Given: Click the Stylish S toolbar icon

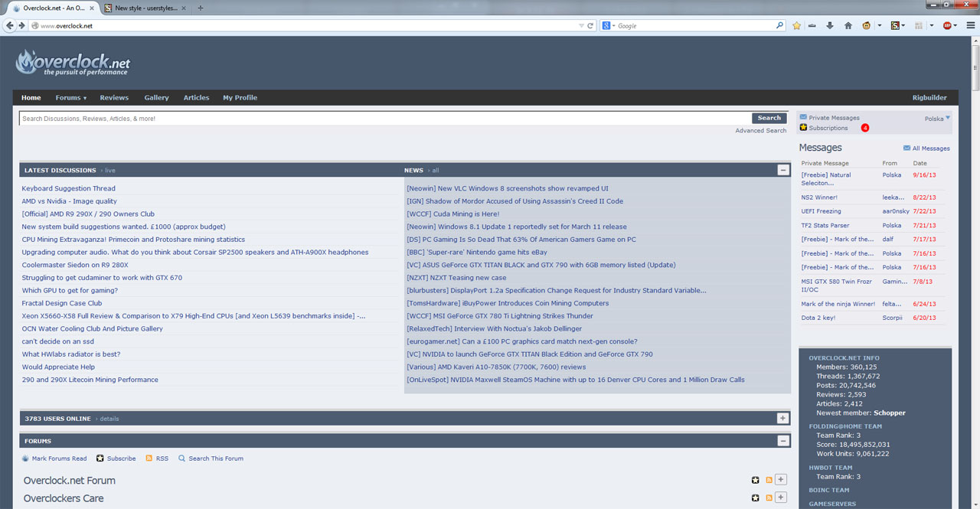Looking at the screenshot, I should [x=894, y=25].
